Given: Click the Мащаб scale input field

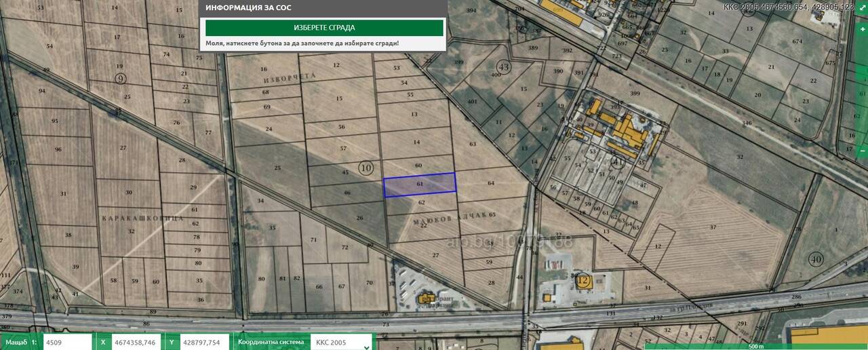Looking at the screenshot, I should point(67,342).
